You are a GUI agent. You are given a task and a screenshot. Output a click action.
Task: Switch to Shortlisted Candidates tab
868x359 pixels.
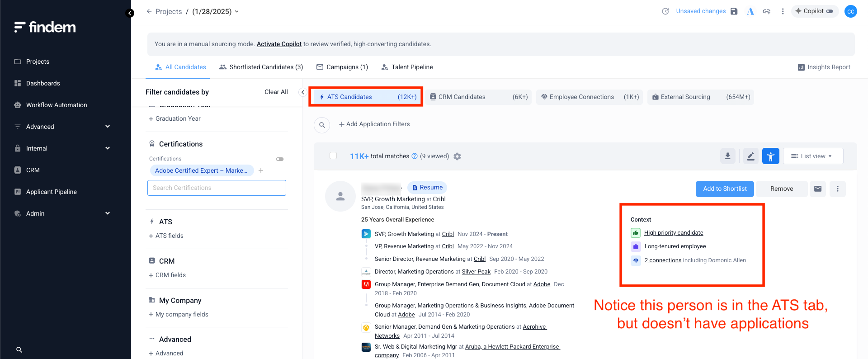[261, 67]
